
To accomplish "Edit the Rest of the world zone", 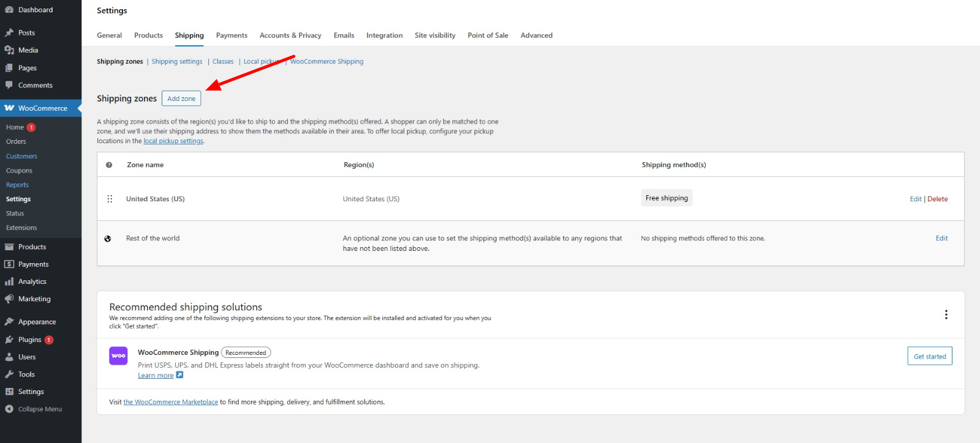I will (942, 239).
